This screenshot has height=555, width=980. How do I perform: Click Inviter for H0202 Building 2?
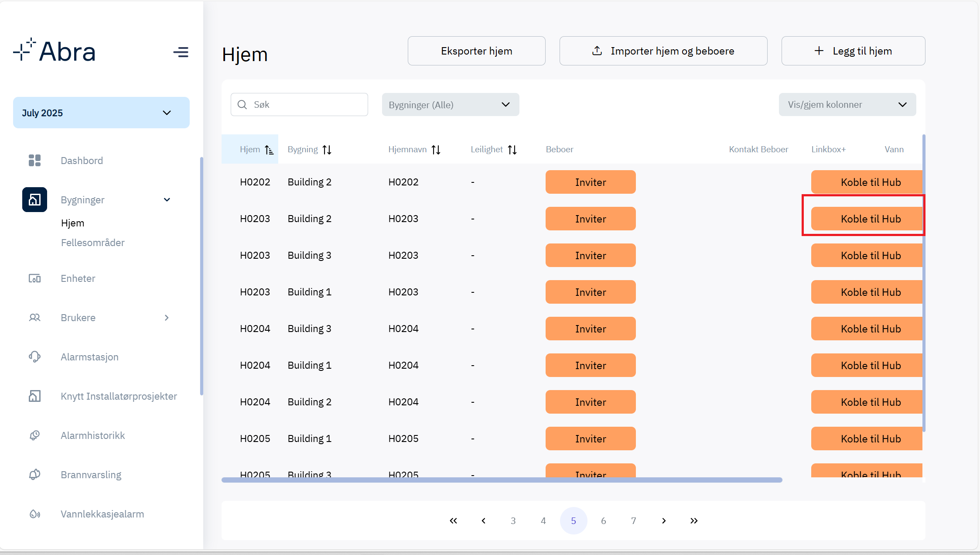591,182
